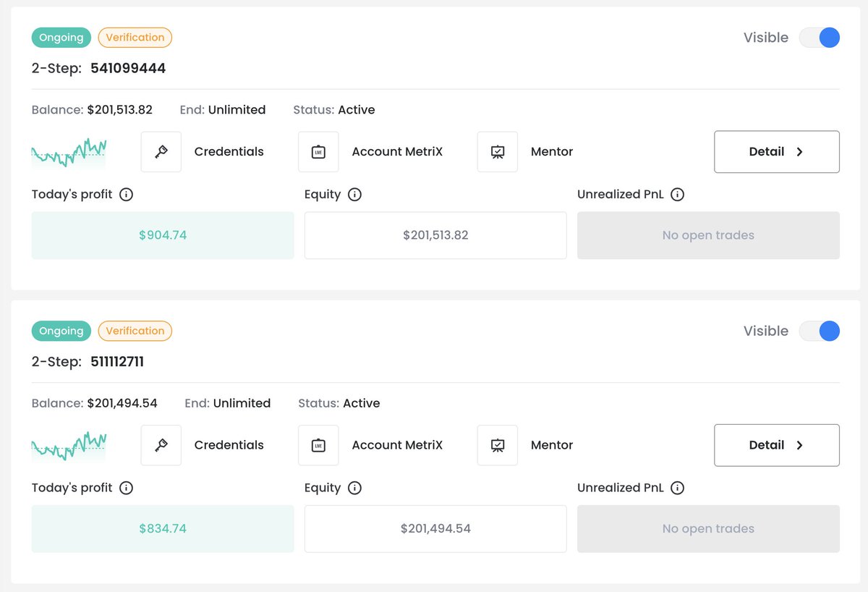The image size is (868, 592).
Task: Click balance sparkline chart for account 511112711
Action: click(x=69, y=445)
